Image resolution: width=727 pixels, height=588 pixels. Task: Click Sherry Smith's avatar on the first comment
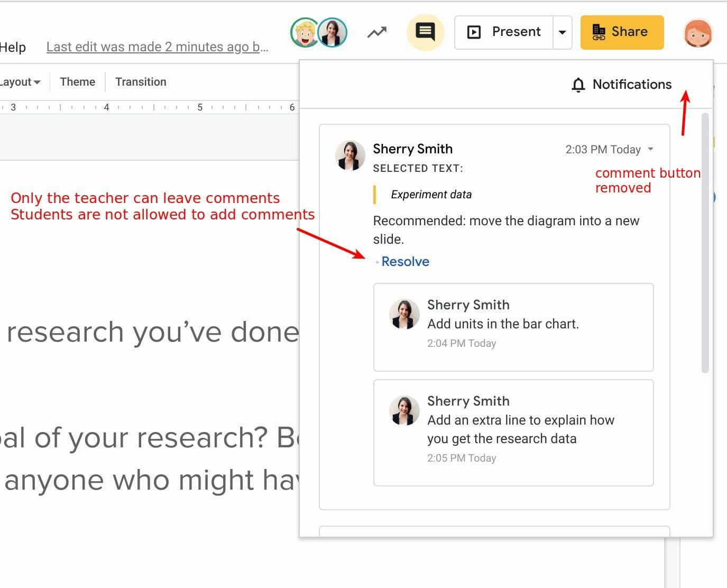[x=349, y=155]
